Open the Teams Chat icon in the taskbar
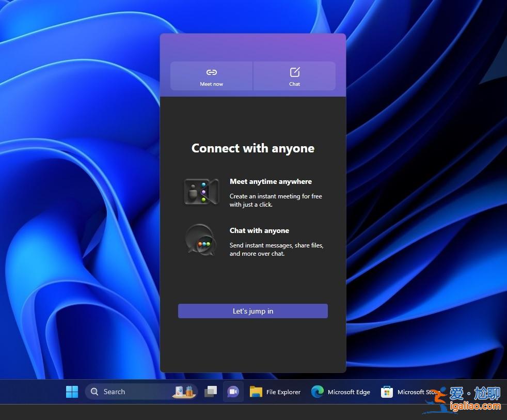Screen dimensions: 507x420 (x=233, y=391)
